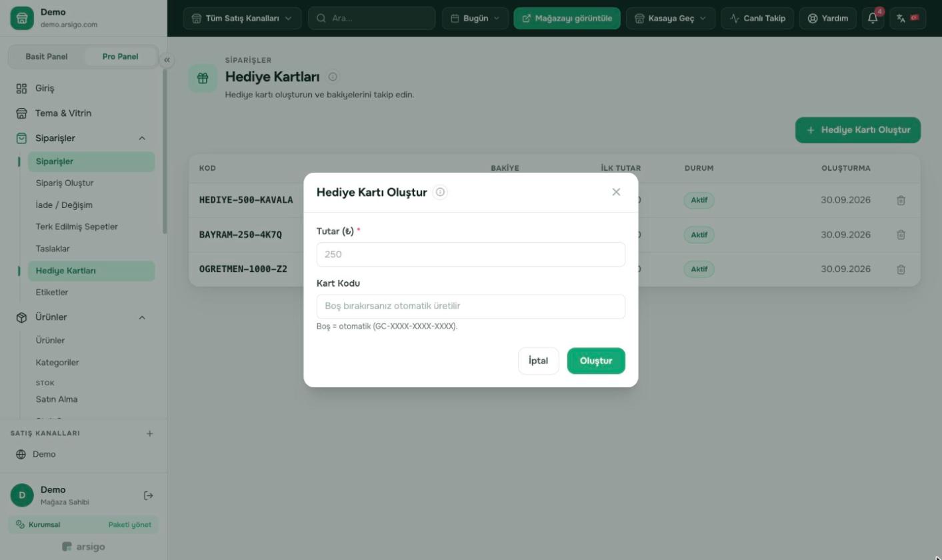Delete the BAYRAM-250-4K7Q gift card
The width and height of the screenshot is (942, 560).
(901, 235)
